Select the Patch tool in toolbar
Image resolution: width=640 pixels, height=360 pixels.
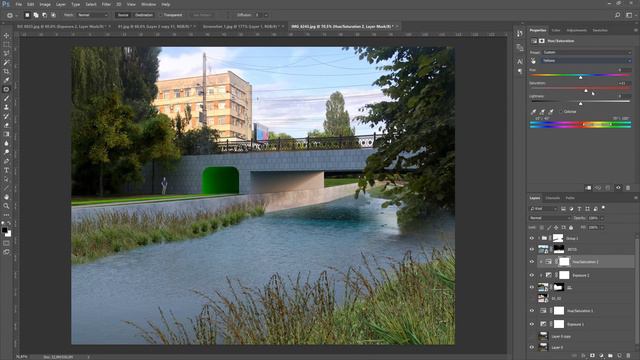pos(6,89)
